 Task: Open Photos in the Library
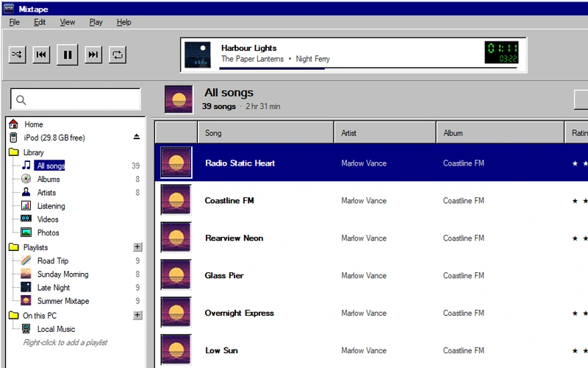48,233
